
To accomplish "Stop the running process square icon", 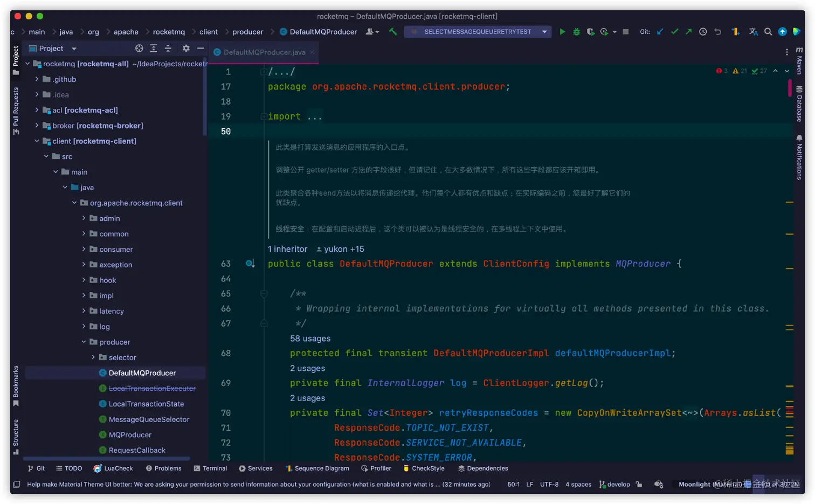I will pos(626,32).
